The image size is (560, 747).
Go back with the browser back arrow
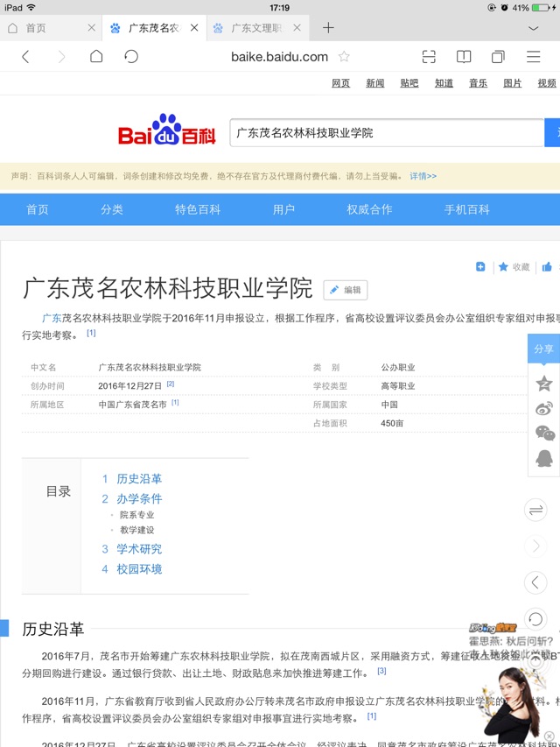[x=25, y=57]
